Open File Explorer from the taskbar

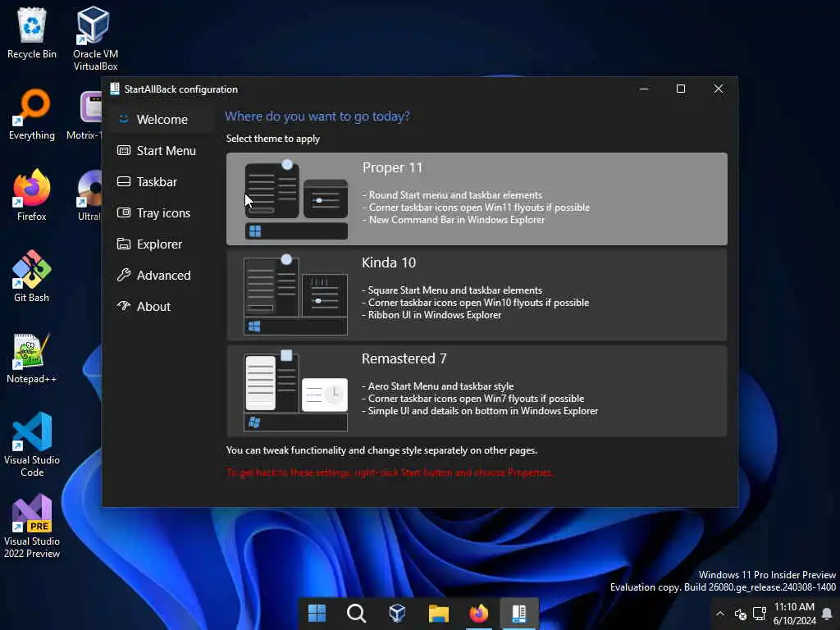pyautogui.click(x=438, y=614)
